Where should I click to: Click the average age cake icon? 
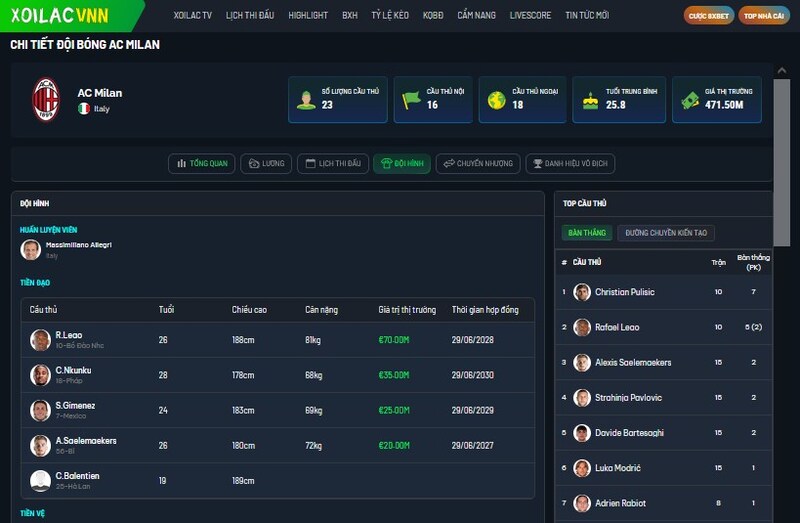[x=590, y=100]
